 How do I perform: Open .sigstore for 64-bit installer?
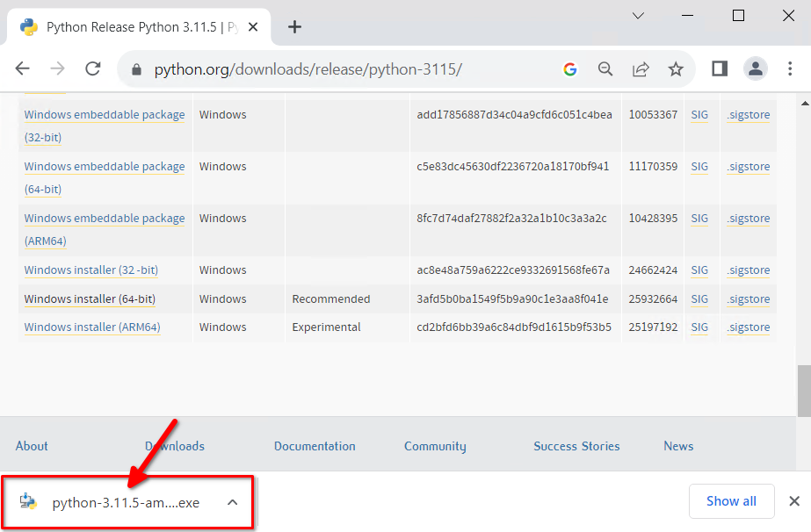click(748, 298)
